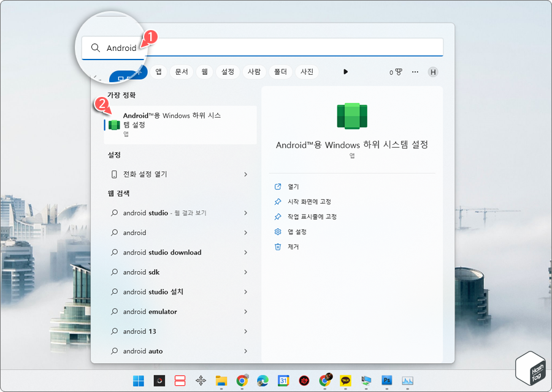Expand the android studio web search result
The width and height of the screenshot is (552, 392).
pyautogui.click(x=245, y=213)
